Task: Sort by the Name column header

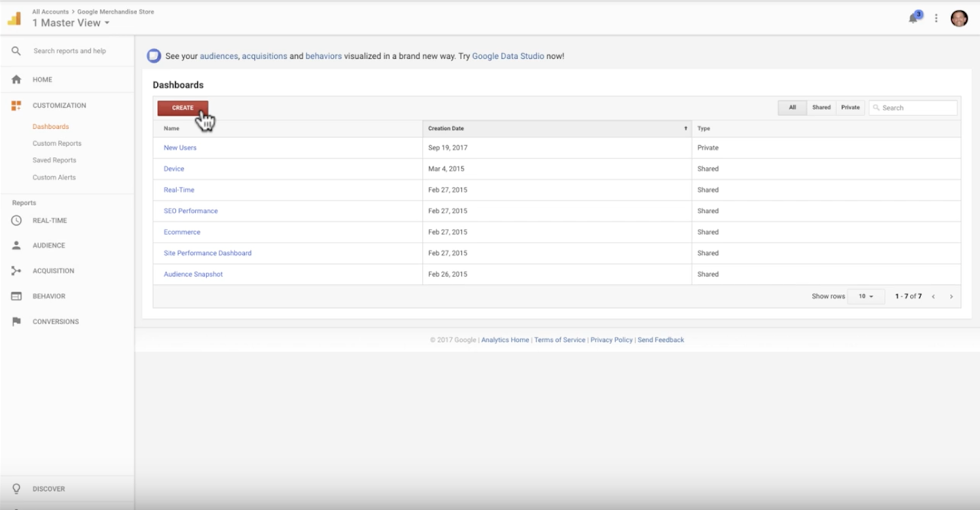Action: [x=288, y=129]
